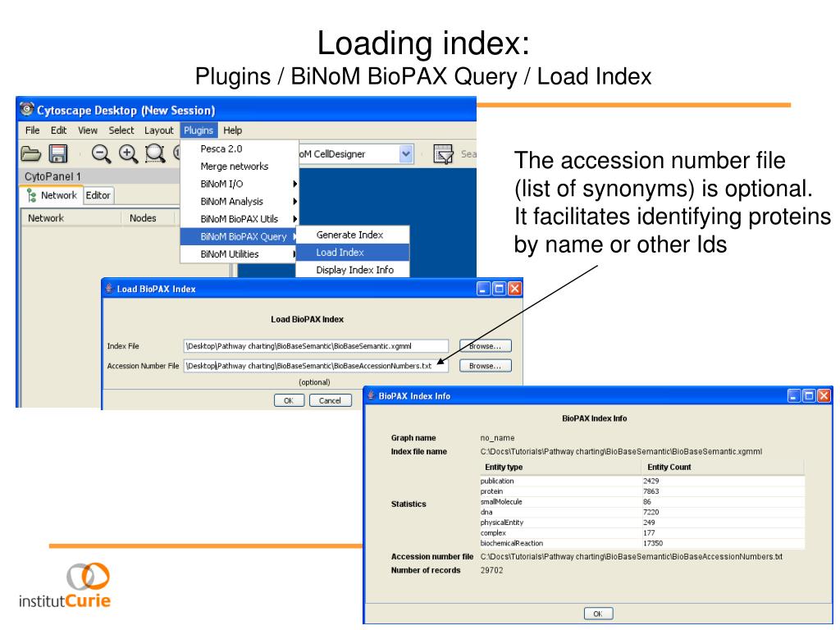The width and height of the screenshot is (840, 630).
Task: Select the physicalEntity row in statistics table
Action: click(642, 523)
